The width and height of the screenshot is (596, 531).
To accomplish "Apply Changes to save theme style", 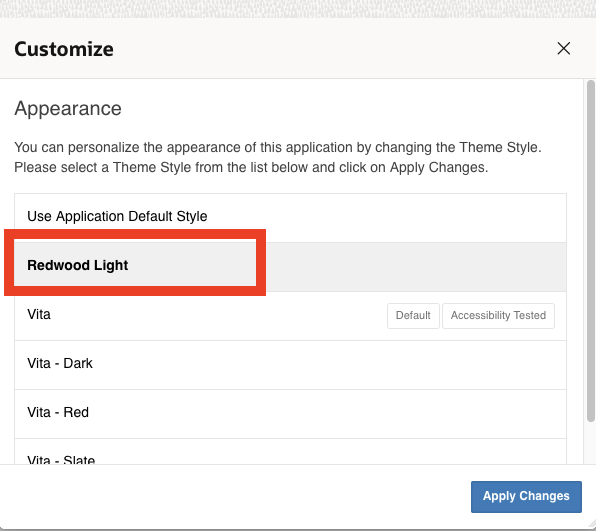I will (x=526, y=496).
